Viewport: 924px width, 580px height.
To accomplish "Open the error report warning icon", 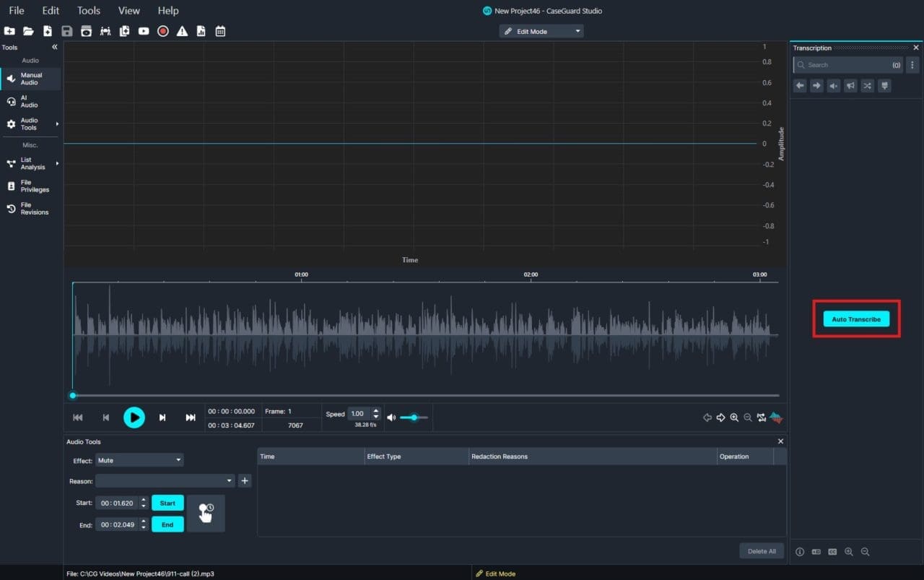I will 182,31.
